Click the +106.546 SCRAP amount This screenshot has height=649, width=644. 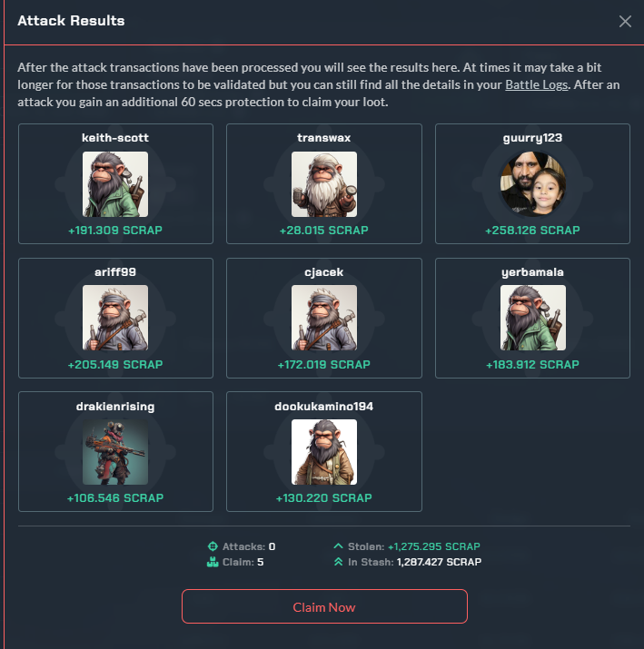pyautogui.click(x=115, y=498)
